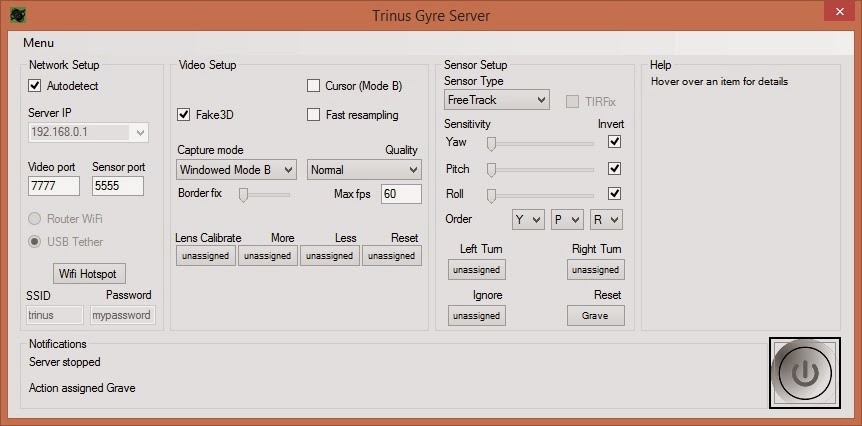The height and width of the screenshot is (426, 862).
Task: Click the Sensor port field 5555
Action: [118, 186]
